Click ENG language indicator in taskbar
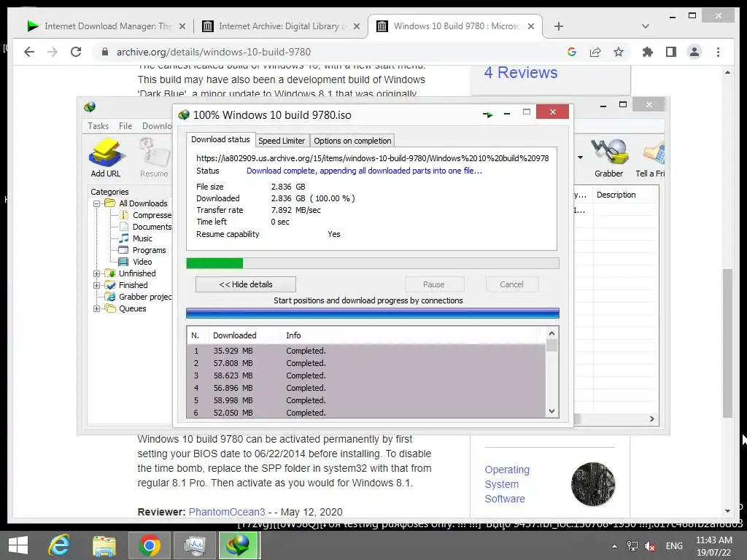The height and width of the screenshot is (560, 747). [673, 546]
